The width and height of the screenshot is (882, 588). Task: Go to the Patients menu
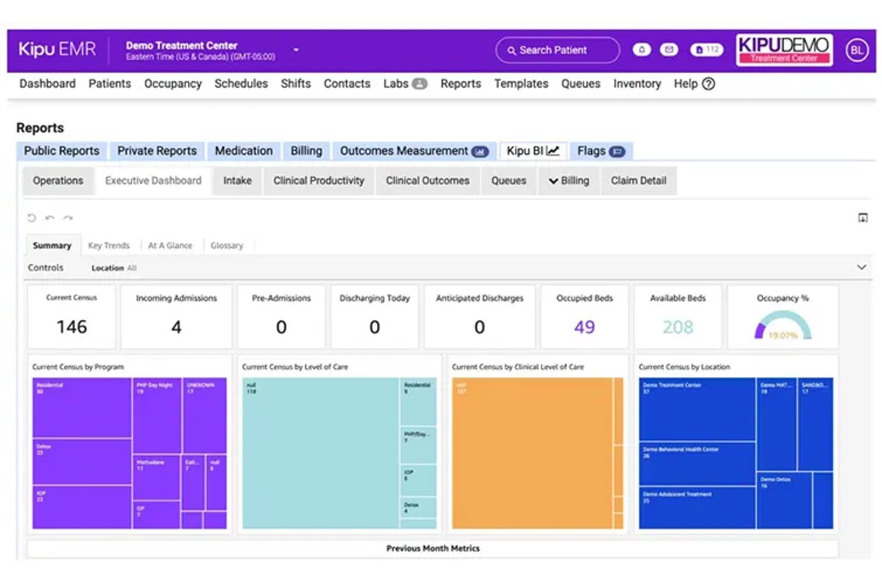[x=110, y=84]
